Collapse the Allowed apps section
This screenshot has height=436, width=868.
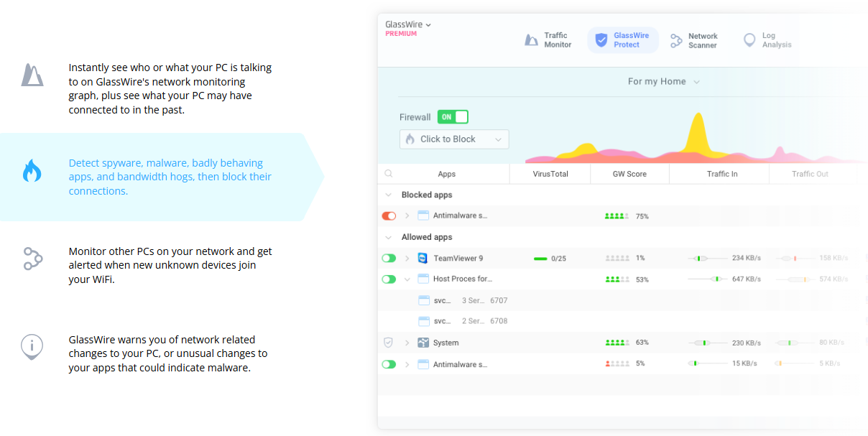point(389,237)
